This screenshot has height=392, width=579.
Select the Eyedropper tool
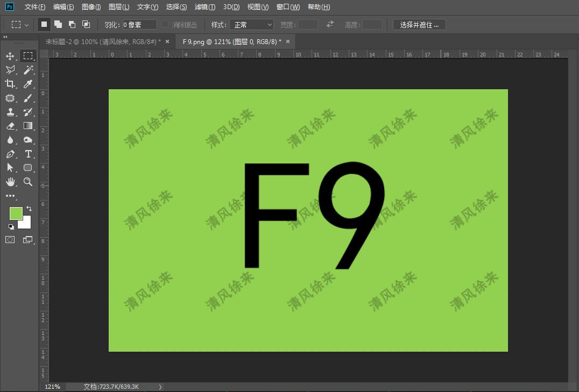[x=28, y=84]
